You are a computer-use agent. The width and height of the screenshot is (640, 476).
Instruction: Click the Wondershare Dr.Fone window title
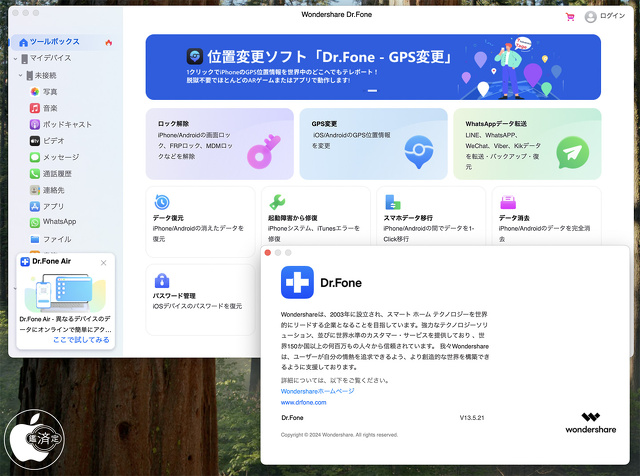pos(337,15)
